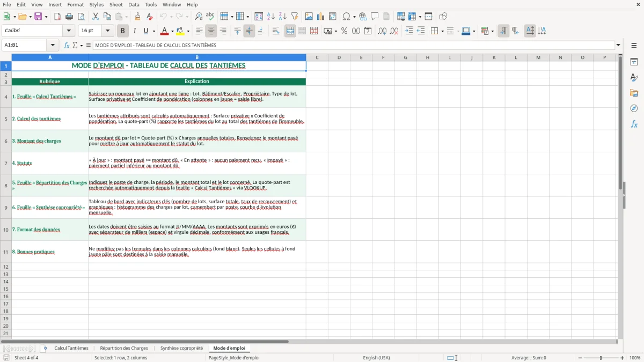Image resolution: width=644 pixels, height=362 pixels.
Task: Open Function Wizard fx icon
Action: coord(67,45)
